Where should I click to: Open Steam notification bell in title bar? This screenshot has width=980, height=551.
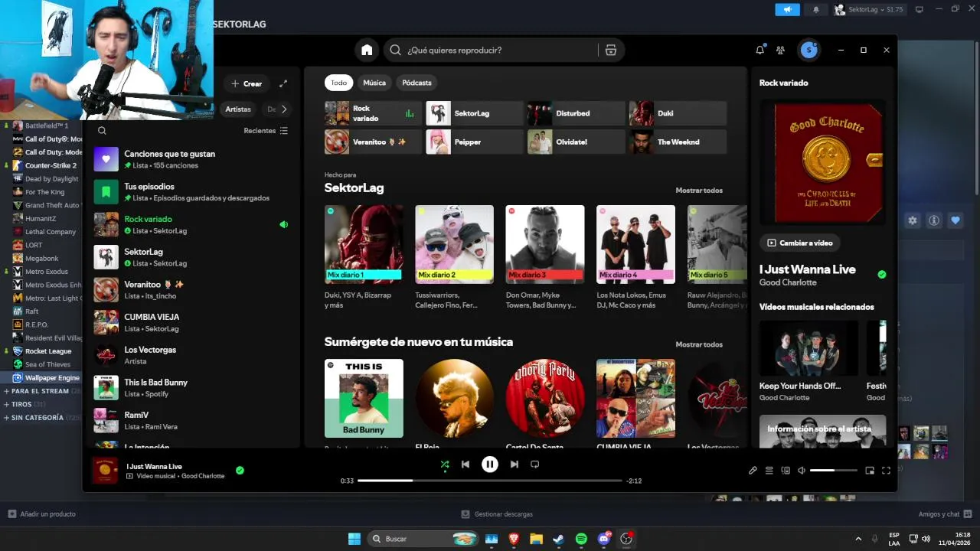click(815, 9)
